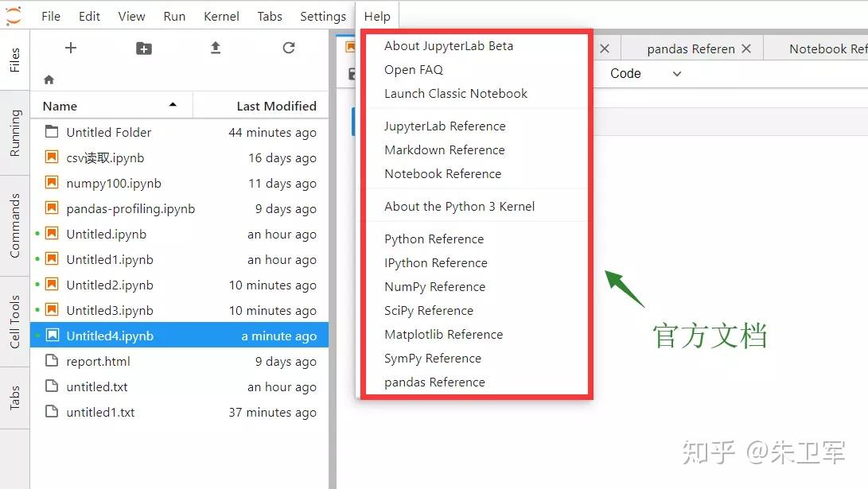The height and width of the screenshot is (489, 868).
Task: Open the Tabs menu
Action: point(270,17)
